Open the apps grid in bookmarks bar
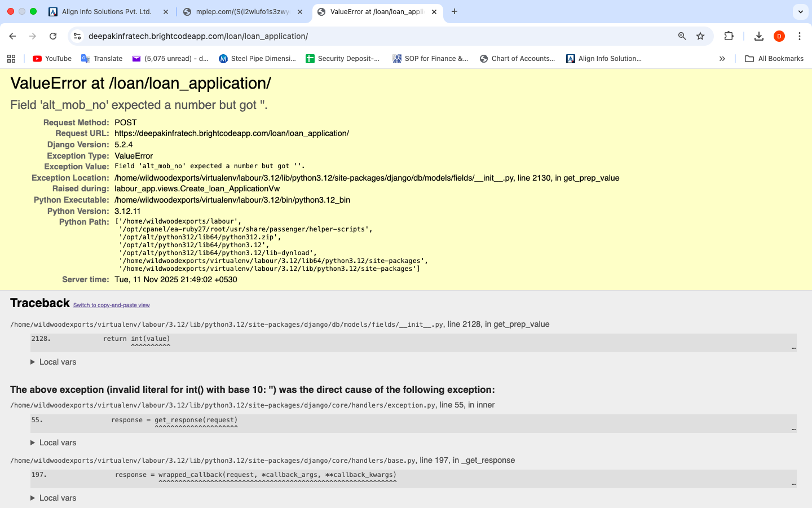812x508 pixels. (x=11, y=59)
